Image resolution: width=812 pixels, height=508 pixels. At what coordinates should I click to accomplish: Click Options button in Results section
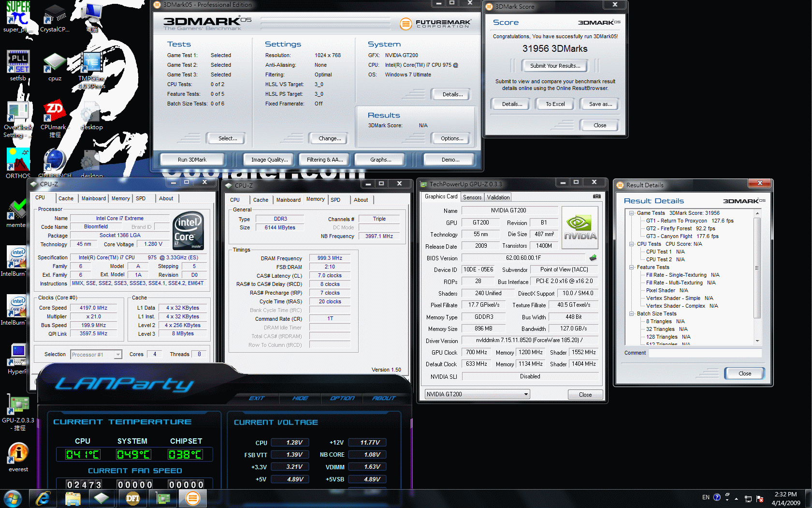[452, 138]
